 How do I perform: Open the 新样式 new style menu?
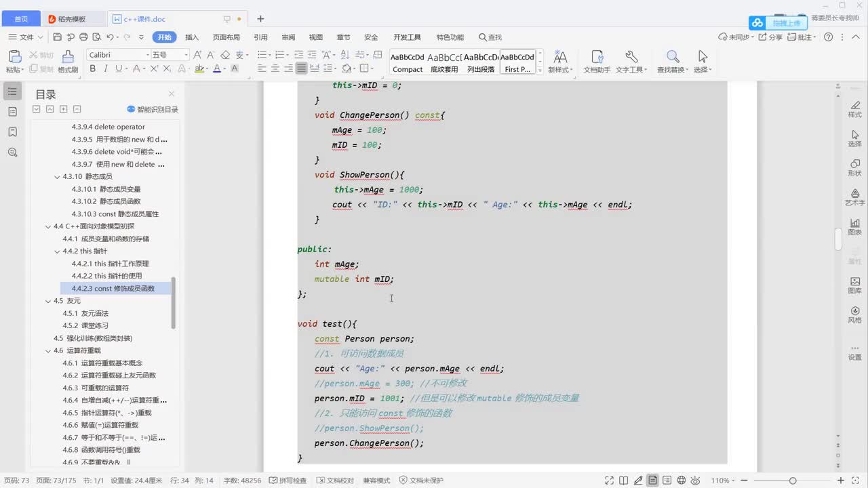coord(560,62)
